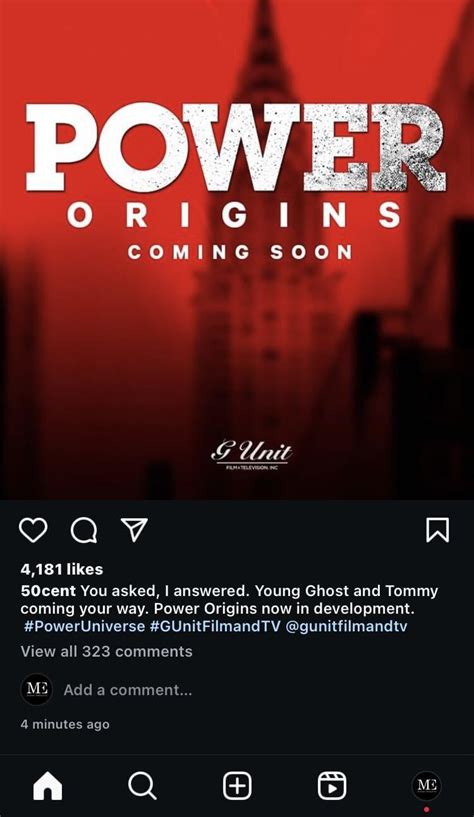Save the post with the bookmark icon

point(437,530)
